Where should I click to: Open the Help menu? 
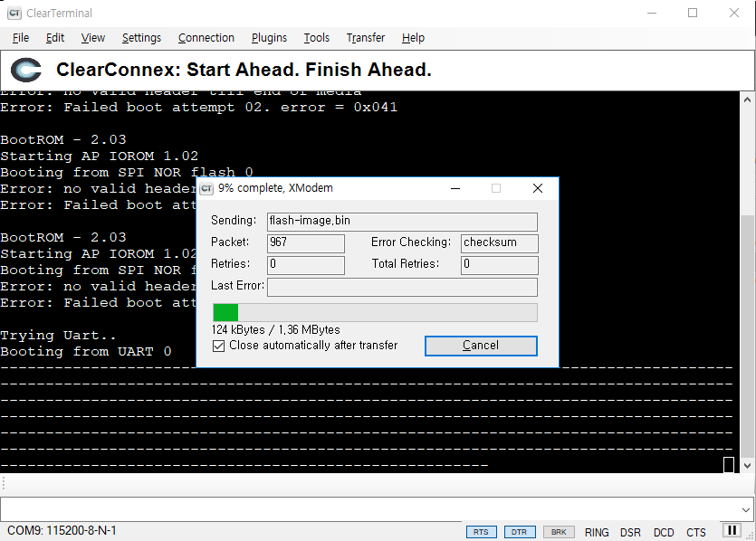[413, 38]
